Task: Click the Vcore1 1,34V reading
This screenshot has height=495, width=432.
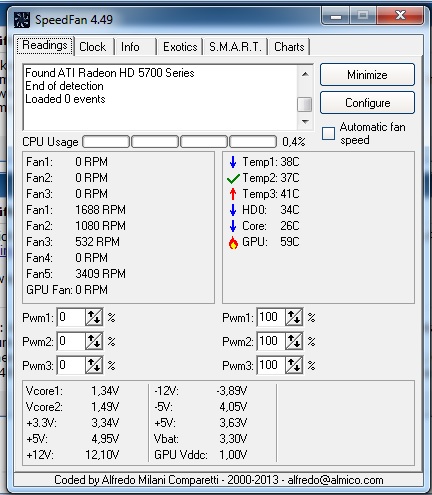Action: click(x=72, y=391)
